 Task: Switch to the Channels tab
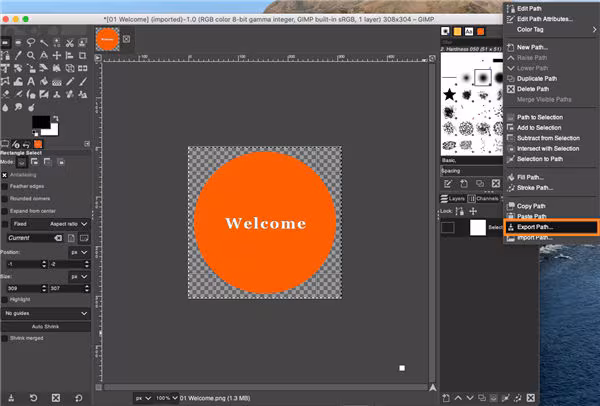click(x=483, y=199)
